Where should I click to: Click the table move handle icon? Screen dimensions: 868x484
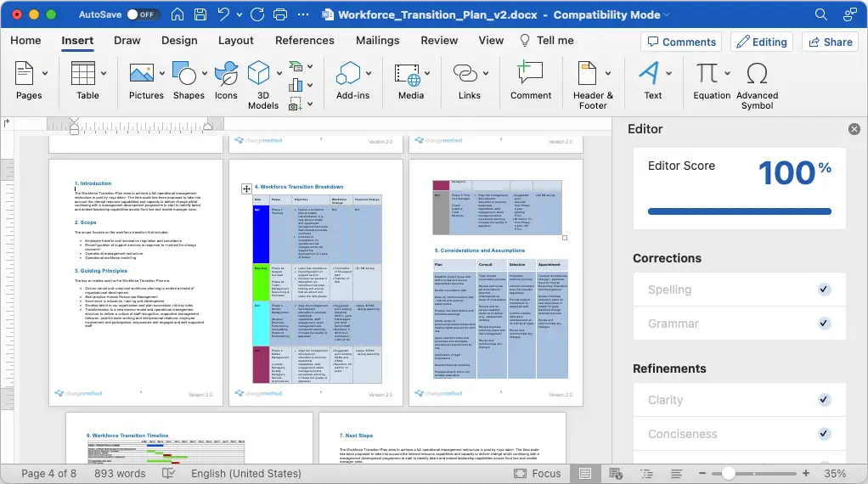246,189
